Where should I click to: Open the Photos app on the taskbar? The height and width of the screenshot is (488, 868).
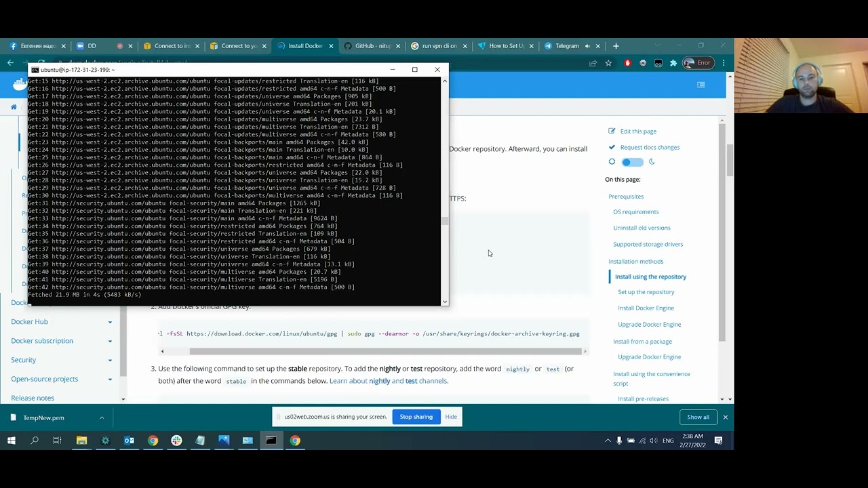point(224,441)
